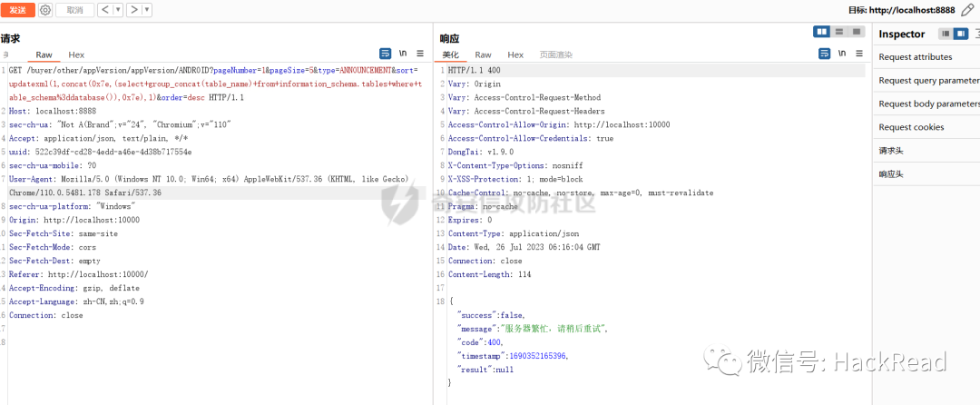Click the "success":false JSON line

point(491,315)
